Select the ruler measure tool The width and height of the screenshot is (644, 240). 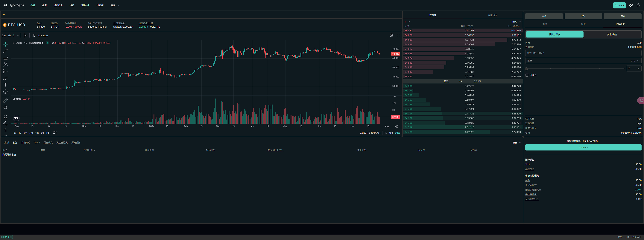tap(5, 101)
